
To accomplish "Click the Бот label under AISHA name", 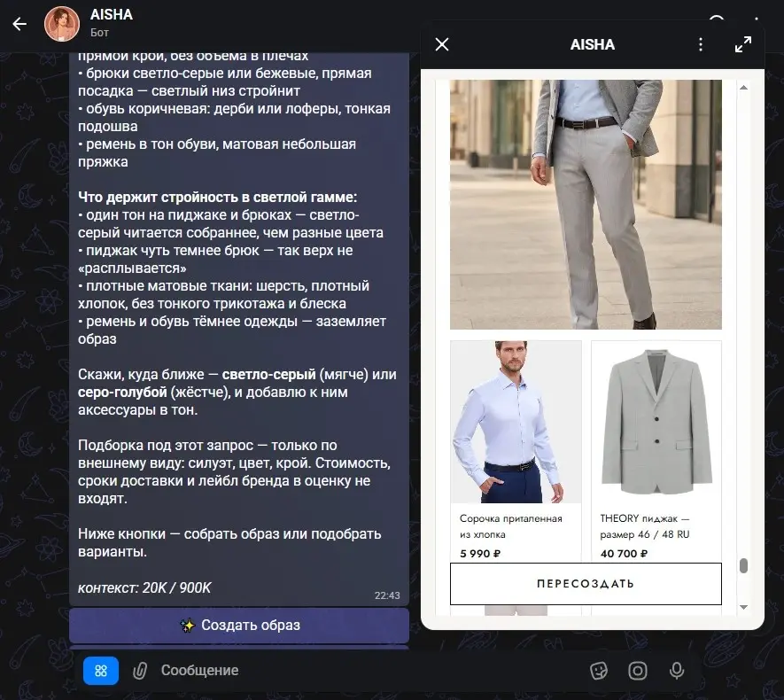I will (99, 33).
